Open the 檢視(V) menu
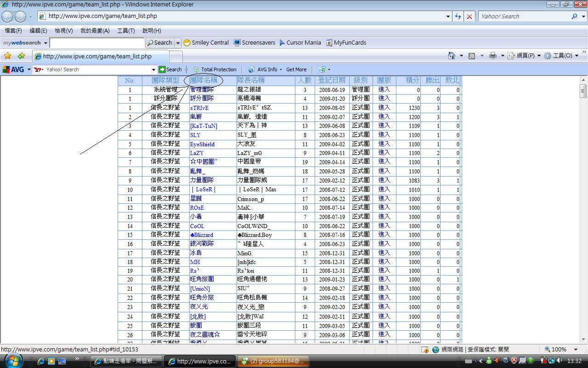 coord(63,30)
